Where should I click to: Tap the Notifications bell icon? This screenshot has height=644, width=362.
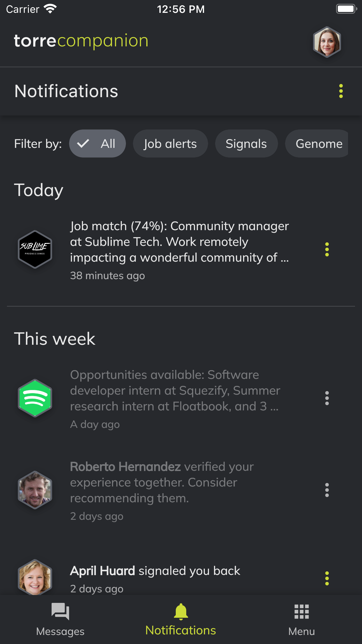[181, 612]
